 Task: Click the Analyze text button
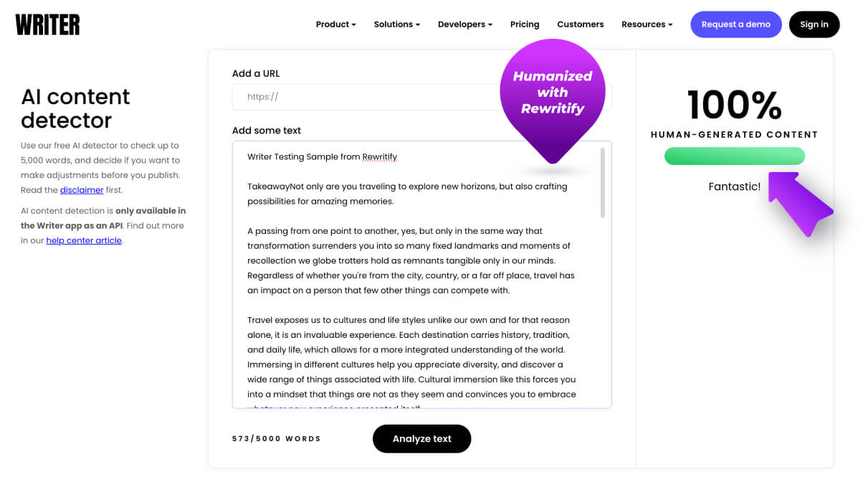point(421,438)
